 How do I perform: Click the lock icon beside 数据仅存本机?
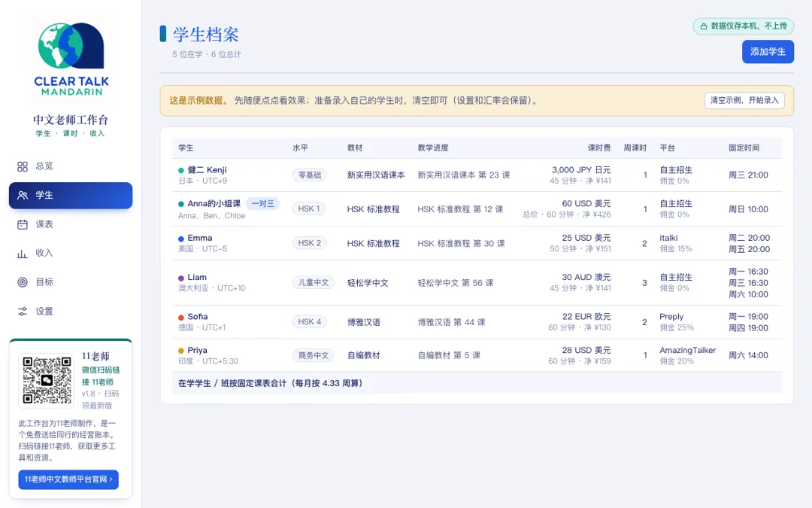coord(703,26)
